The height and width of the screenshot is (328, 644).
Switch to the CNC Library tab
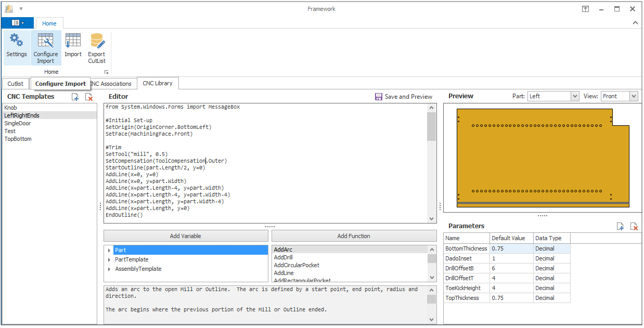pos(158,83)
